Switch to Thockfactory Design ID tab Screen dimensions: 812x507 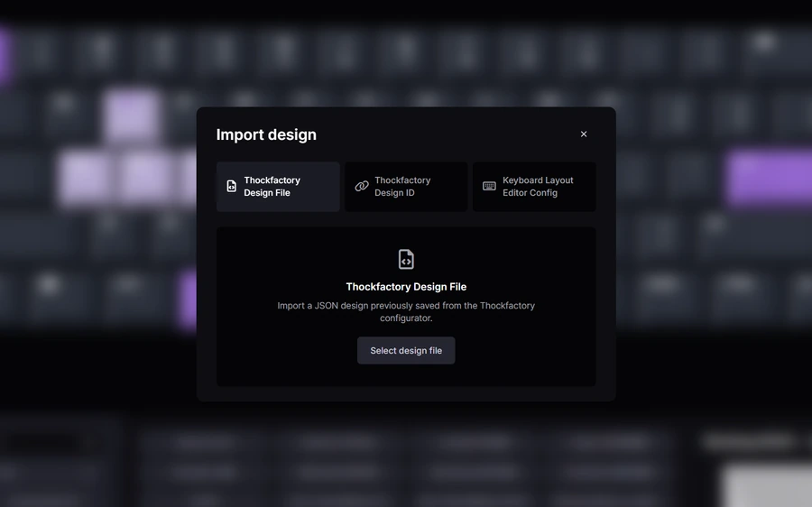pyautogui.click(x=406, y=187)
